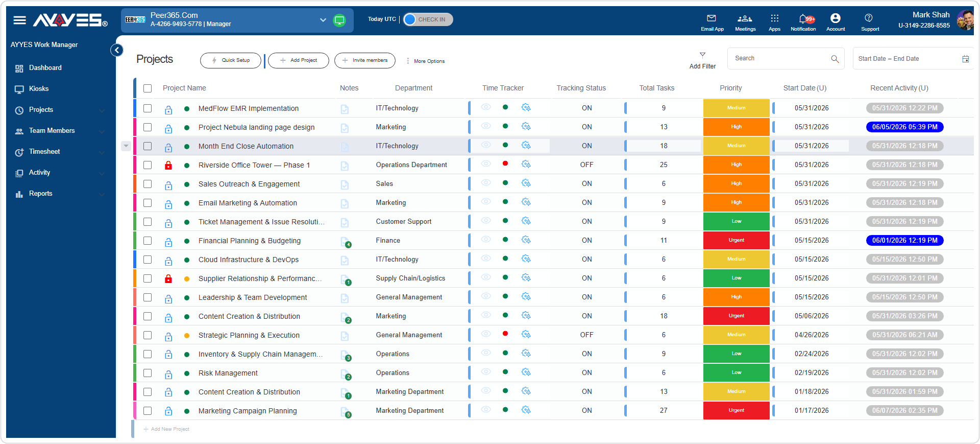Toggle eye icon for Project Nebula landing page design
Screen dimensions: 980x444
pos(486,126)
